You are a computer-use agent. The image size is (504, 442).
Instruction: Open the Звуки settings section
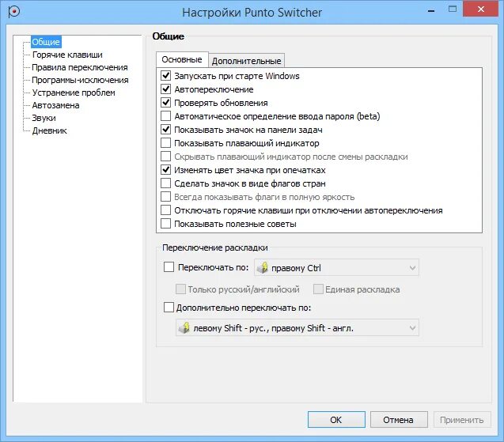pos(44,118)
